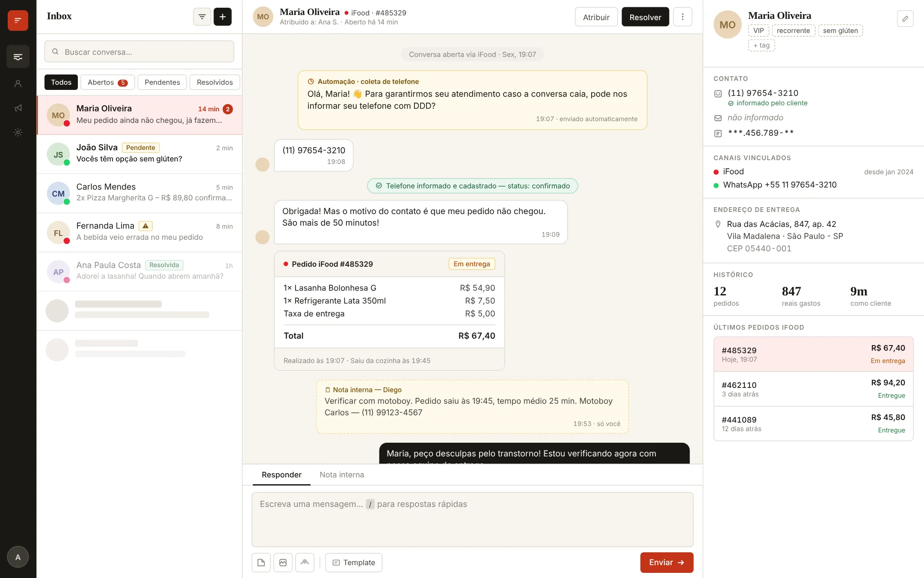Open Carlos Mendes' conversation
The width and height of the screenshot is (924, 578).
[139, 193]
